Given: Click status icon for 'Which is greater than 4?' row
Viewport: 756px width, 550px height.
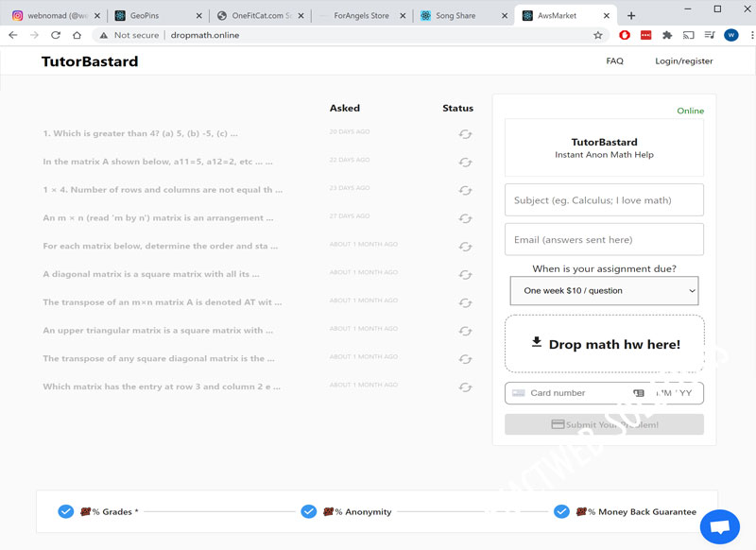Looking at the screenshot, I should click(465, 134).
